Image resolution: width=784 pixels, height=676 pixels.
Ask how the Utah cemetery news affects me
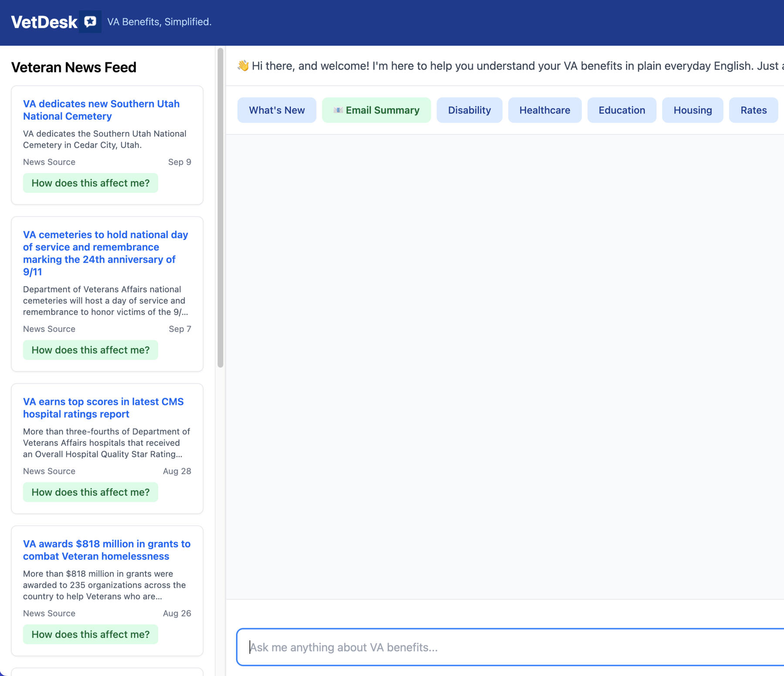91,183
